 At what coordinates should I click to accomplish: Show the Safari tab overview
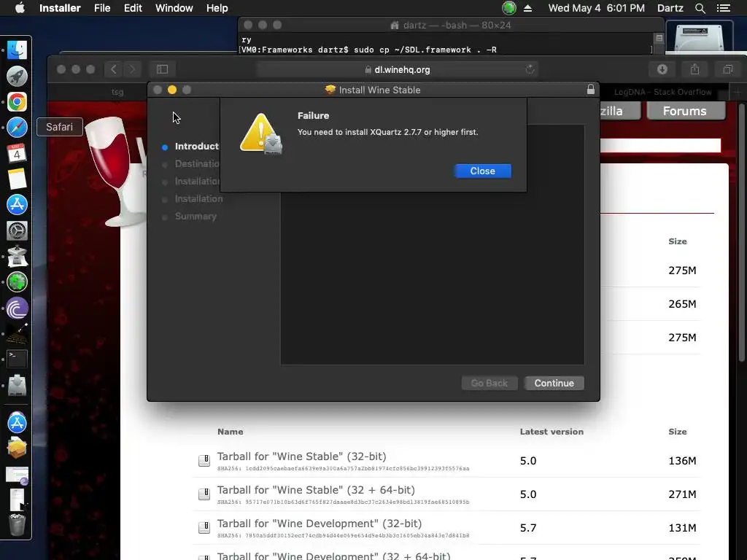(728, 69)
